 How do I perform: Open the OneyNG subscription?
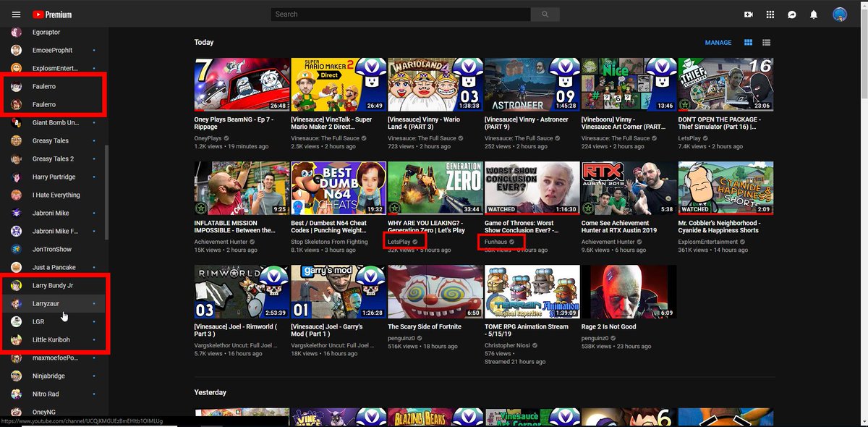point(52,412)
